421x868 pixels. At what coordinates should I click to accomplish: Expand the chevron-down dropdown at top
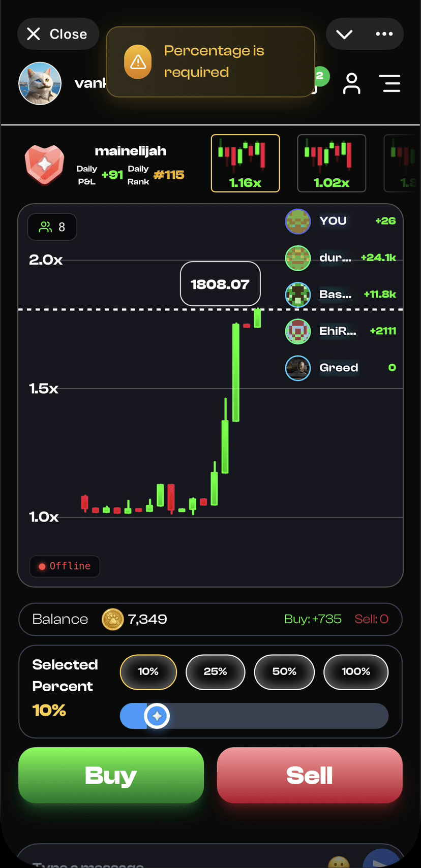[344, 34]
